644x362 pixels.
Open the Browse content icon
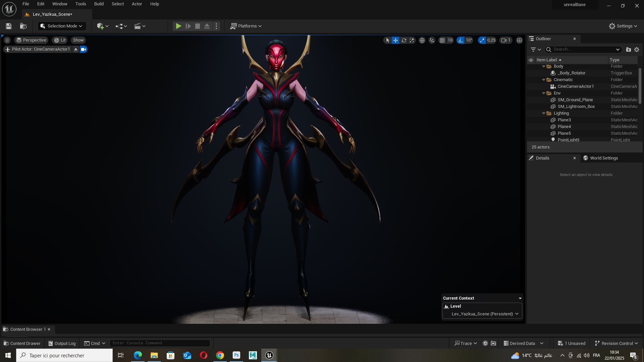[23, 26]
